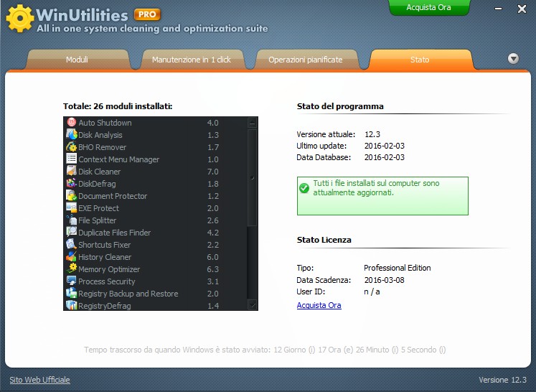Click the Disk Cleaner icon
This screenshot has height=392, width=536.
tap(72, 171)
